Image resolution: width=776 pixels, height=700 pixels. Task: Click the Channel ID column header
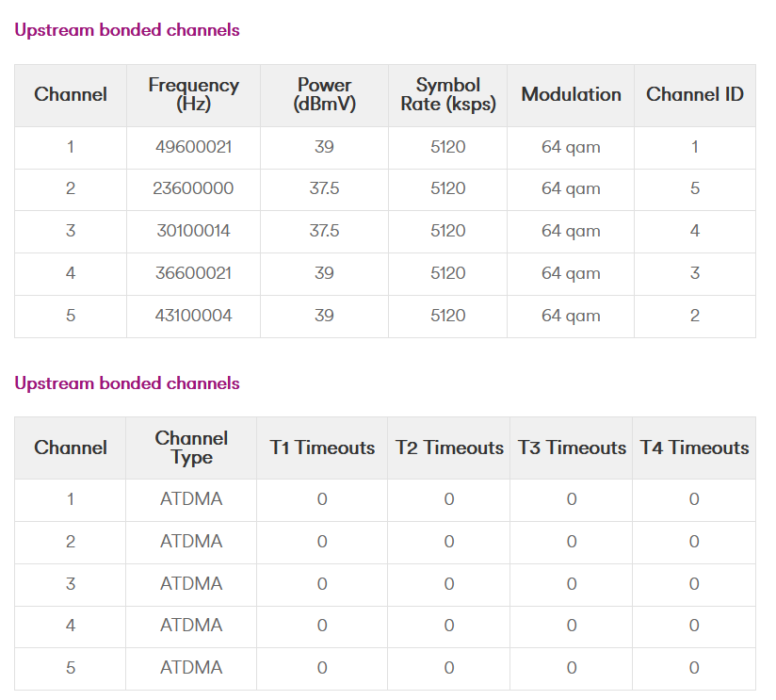(694, 94)
